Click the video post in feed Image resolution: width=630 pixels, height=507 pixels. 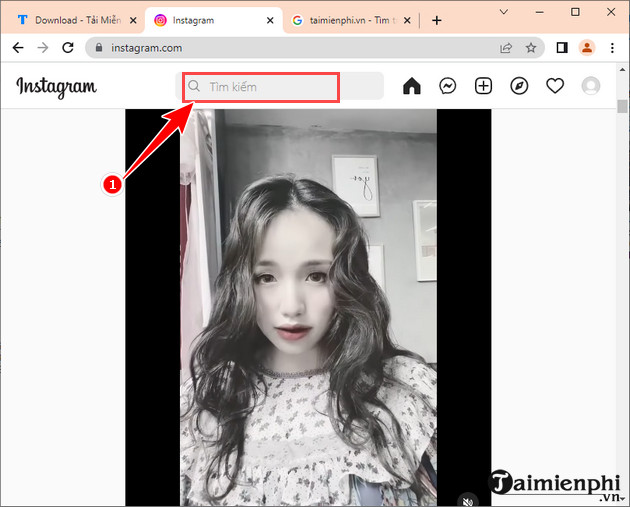tap(308, 307)
